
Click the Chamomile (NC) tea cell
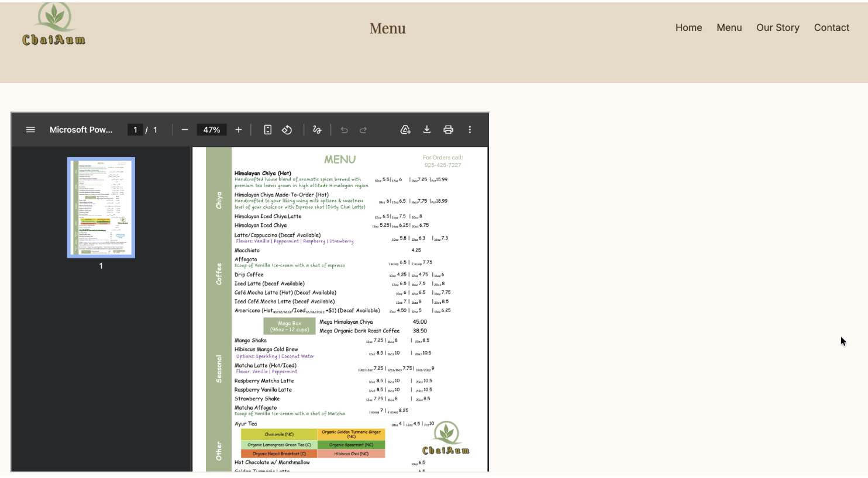click(279, 434)
